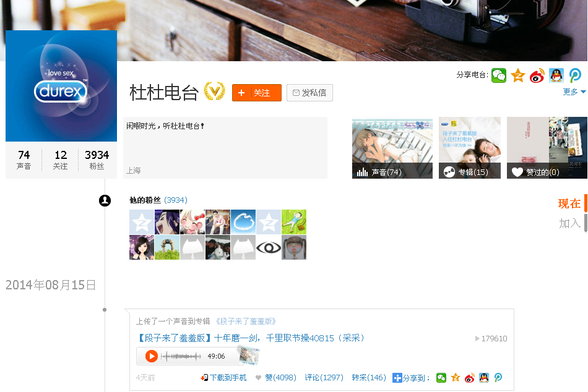Share the sound to QQ penguin icon

(x=484, y=378)
